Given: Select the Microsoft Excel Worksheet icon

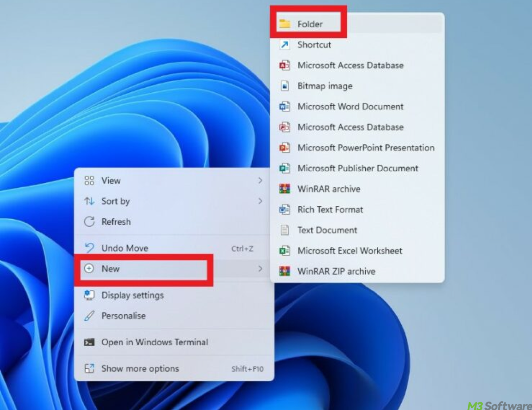Looking at the screenshot, I should click(x=285, y=251).
